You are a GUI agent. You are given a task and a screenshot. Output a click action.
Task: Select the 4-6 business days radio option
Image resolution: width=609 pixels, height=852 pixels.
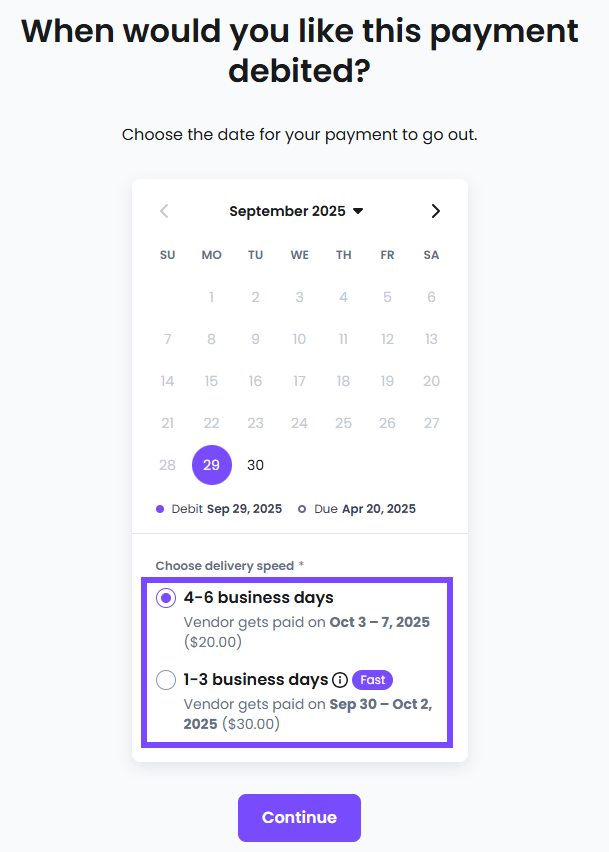tap(167, 598)
